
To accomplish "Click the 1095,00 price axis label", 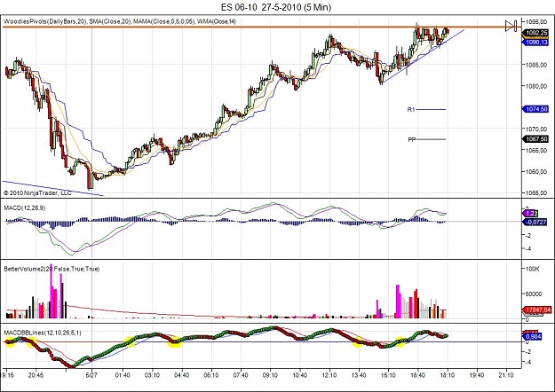I will [x=537, y=22].
